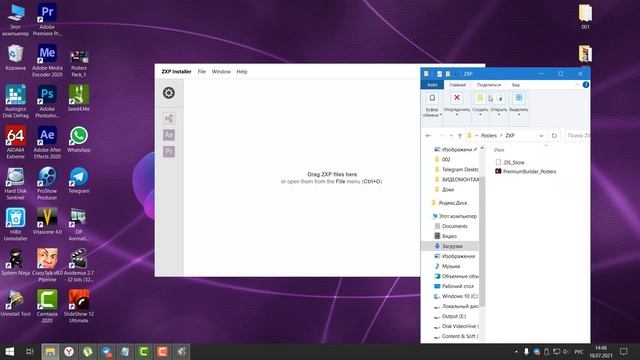Open the Help menu in ZXP Installer

tap(242, 71)
